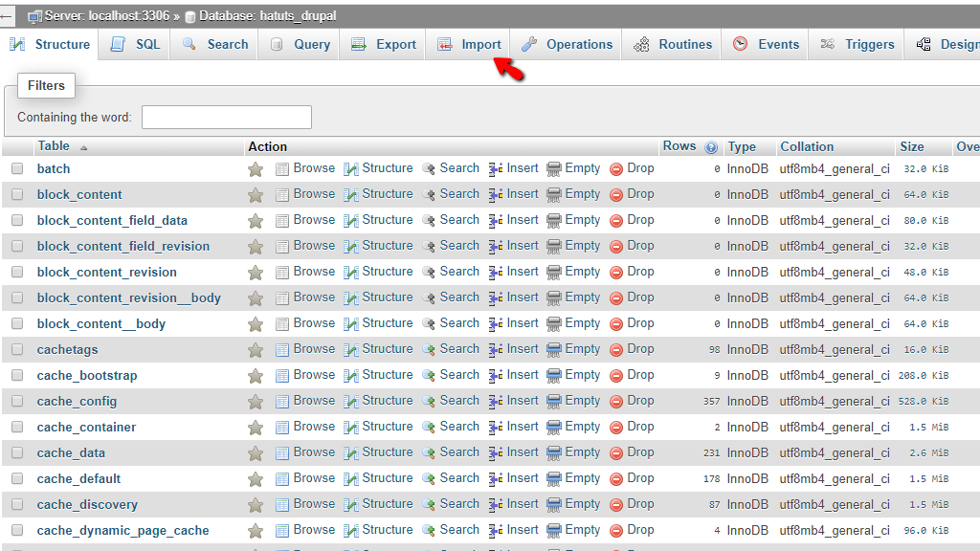Screen dimensions: 980x551
Task: Check the checkbox for the batch table
Action: click(x=16, y=168)
